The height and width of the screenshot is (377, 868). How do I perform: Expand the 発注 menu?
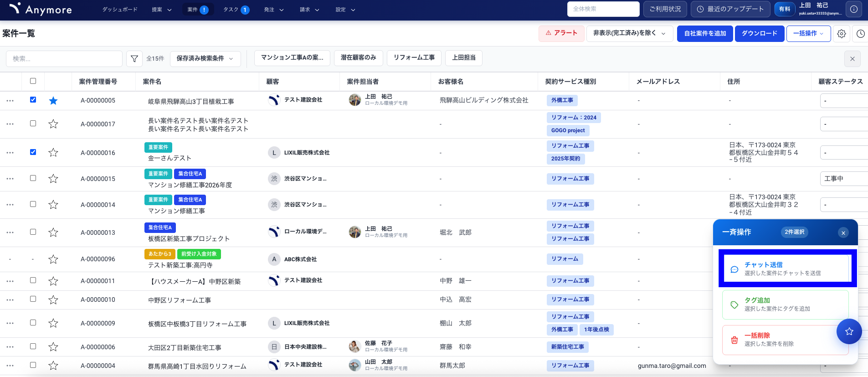point(274,10)
